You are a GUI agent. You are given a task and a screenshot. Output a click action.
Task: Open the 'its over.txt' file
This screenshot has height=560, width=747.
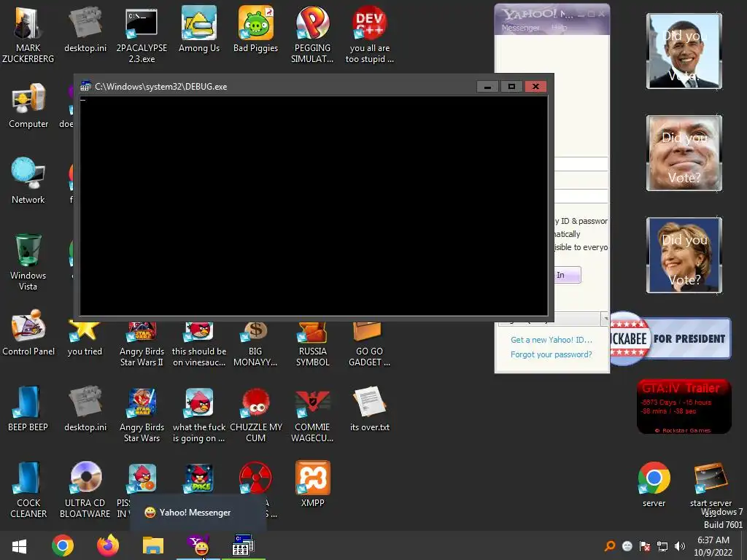click(x=370, y=408)
